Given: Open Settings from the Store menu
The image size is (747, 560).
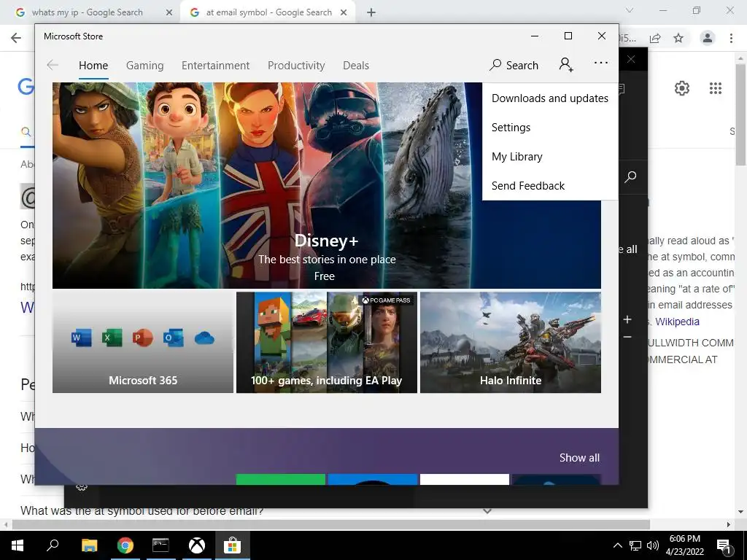Looking at the screenshot, I should coord(550,128).
